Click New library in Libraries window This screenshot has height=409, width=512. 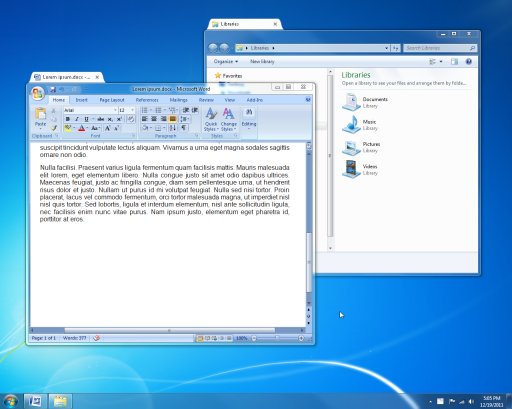point(262,61)
